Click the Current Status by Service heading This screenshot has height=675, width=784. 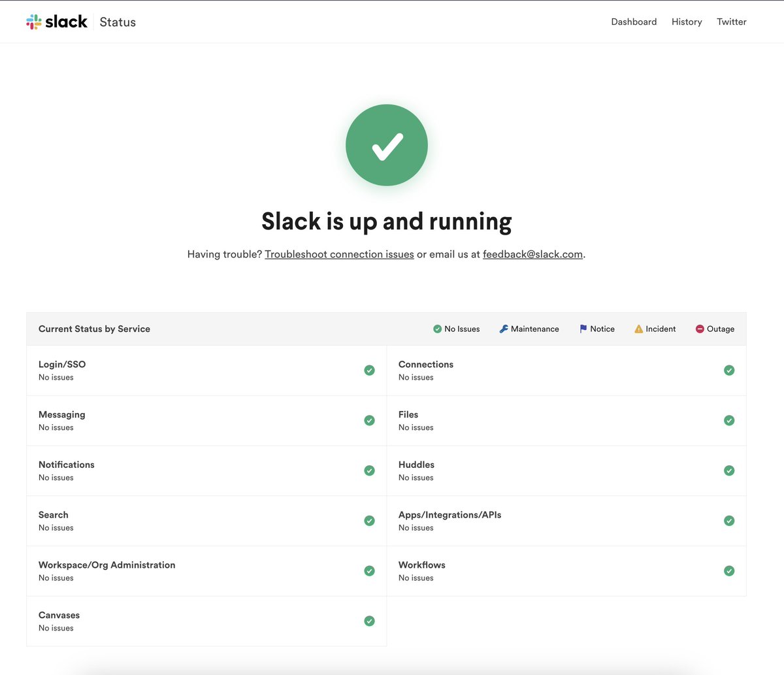pos(94,329)
